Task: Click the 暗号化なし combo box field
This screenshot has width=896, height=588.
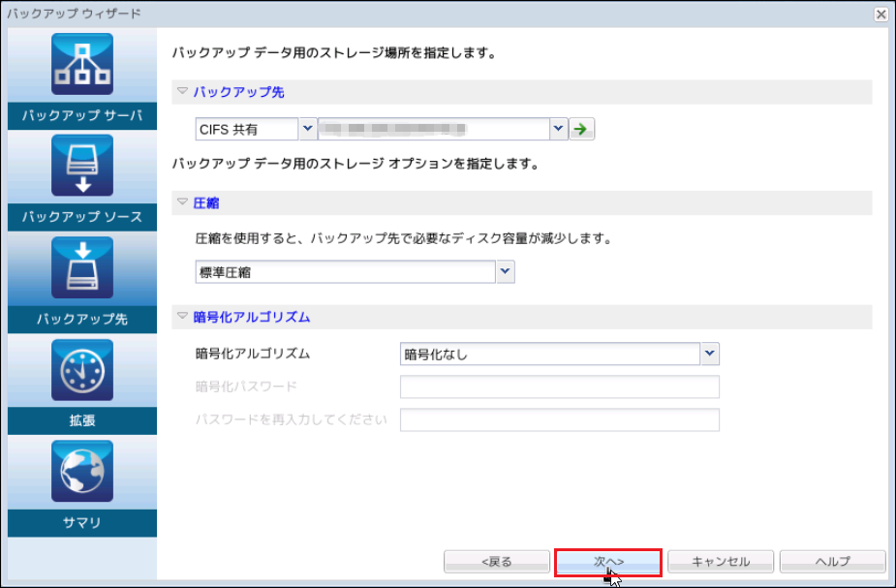Action: point(550,355)
